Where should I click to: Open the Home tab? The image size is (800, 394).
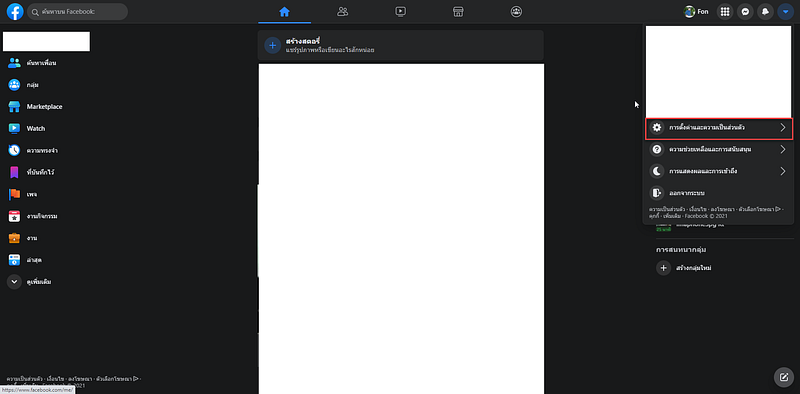(x=285, y=11)
